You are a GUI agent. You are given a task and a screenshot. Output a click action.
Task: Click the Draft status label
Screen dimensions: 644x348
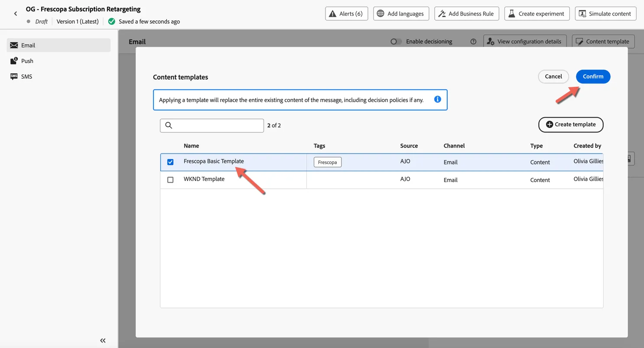[x=41, y=21]
